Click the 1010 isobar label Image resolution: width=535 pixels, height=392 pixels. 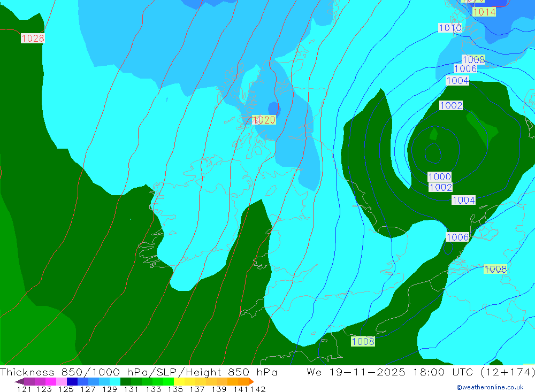pyautogui.click(x=450, y=28)
